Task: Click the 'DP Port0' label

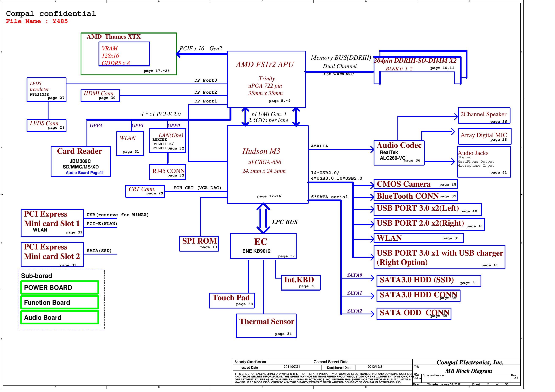Action: tap(206, 81)
